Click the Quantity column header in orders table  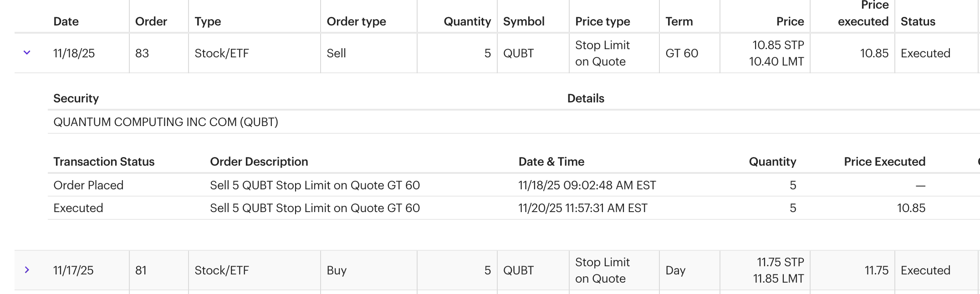coord(467,21)
